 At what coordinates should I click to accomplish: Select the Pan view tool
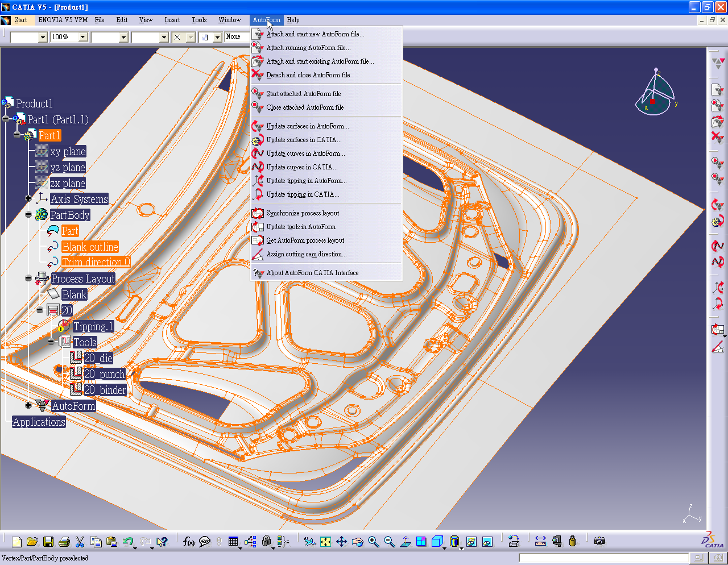tap(341, 542)
